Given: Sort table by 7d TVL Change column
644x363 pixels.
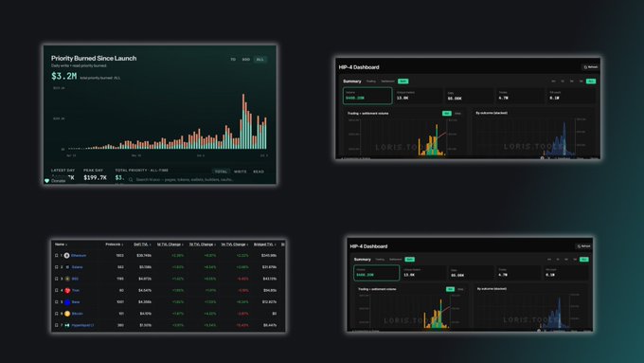Looking at the screenshot, I should [x=202, y=245].
